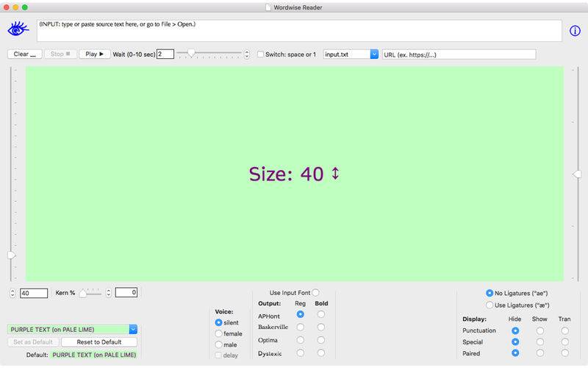The image size is (588, 368).
Task: Select Baskerville Bold font
Action: 321,327
